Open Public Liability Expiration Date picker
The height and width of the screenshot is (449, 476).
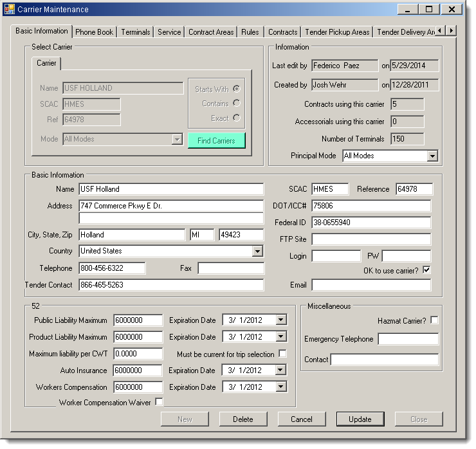281,320
